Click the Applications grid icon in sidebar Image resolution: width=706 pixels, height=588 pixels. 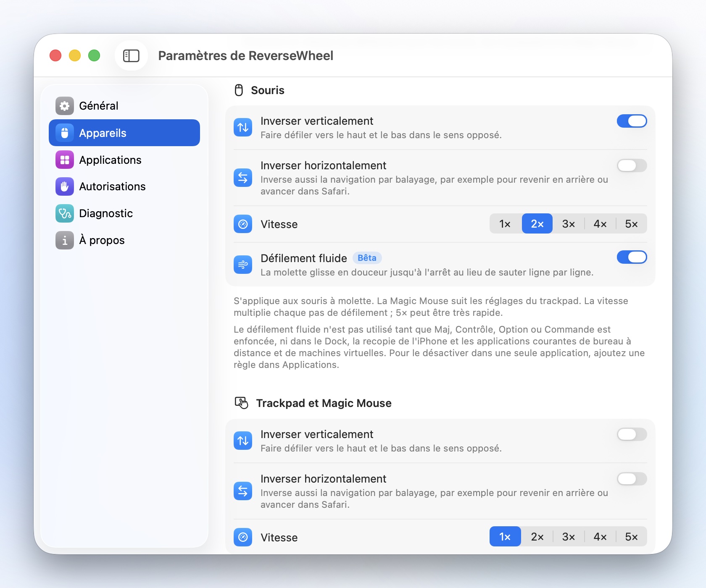65,160
